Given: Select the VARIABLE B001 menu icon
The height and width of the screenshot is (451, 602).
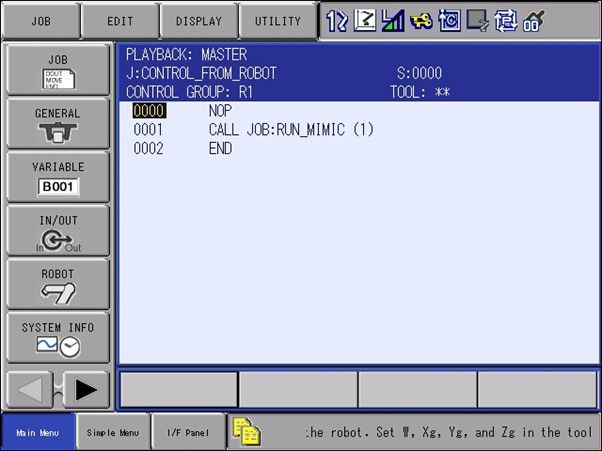Looking at the screenshot, I should (x=58, y=176).
